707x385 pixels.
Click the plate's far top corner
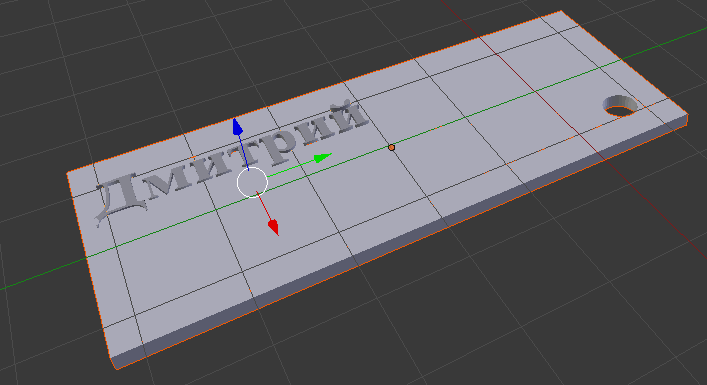tap(560, 12)
